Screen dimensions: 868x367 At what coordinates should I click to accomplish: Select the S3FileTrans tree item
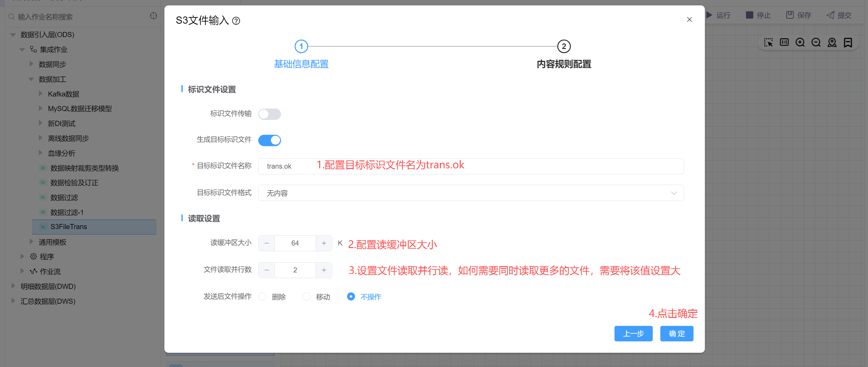69,227
